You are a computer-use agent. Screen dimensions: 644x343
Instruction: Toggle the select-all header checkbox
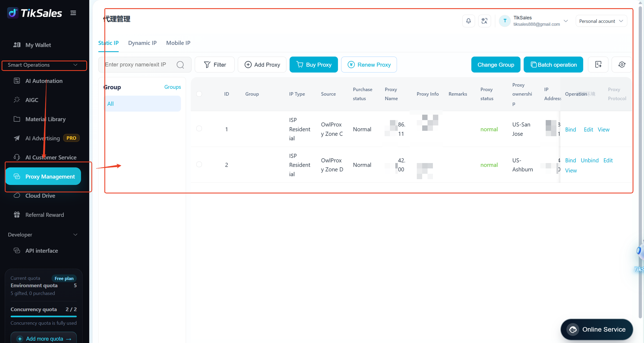pyautogui.click(x=199, y=94)
